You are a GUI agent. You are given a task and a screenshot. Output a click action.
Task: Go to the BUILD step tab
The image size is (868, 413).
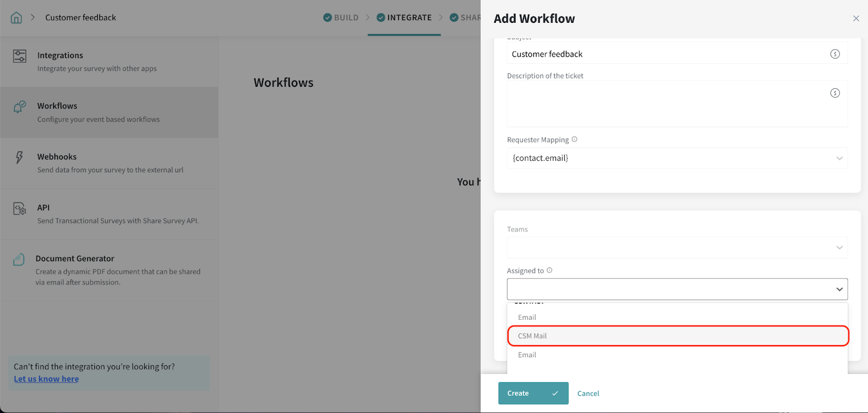(x=341, y=17)
